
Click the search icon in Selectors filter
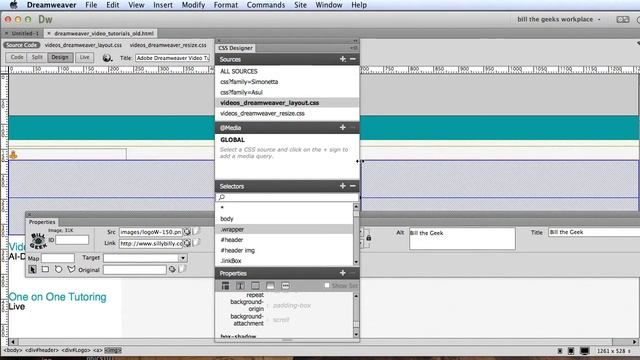coord(222,197)
